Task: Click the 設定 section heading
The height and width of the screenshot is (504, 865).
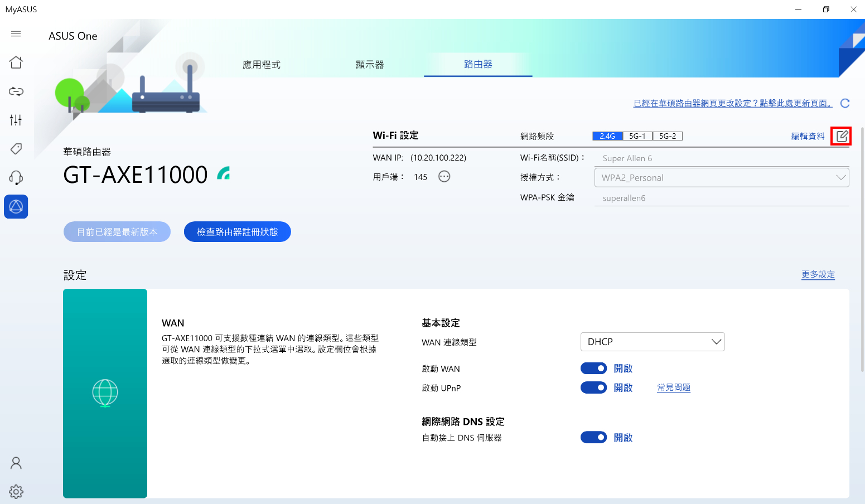Action: (x=75, y=275)
